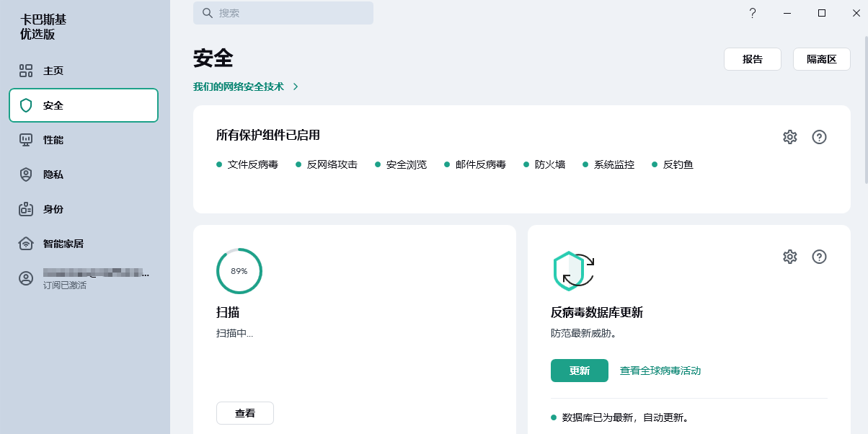Open protection components help icon
868x434 pixels.
point(819,137)
